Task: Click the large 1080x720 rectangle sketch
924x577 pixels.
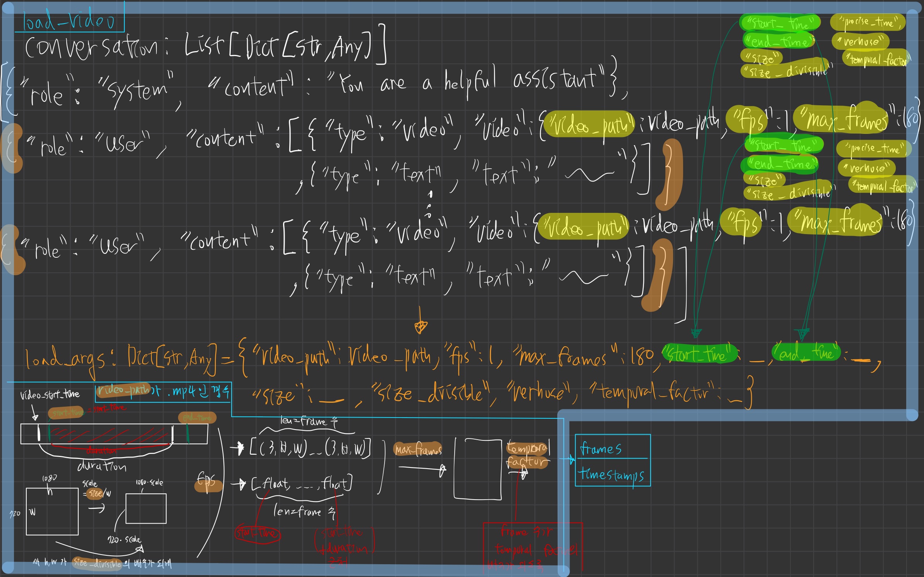Action: (52, 512)
